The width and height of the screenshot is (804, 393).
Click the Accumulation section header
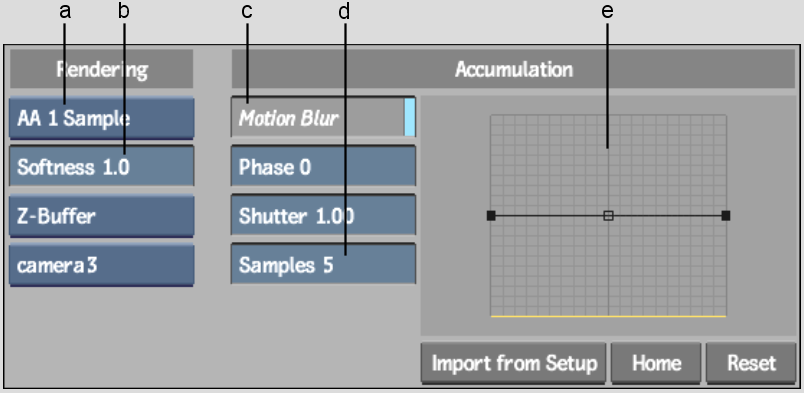click(x=513, y=69)
